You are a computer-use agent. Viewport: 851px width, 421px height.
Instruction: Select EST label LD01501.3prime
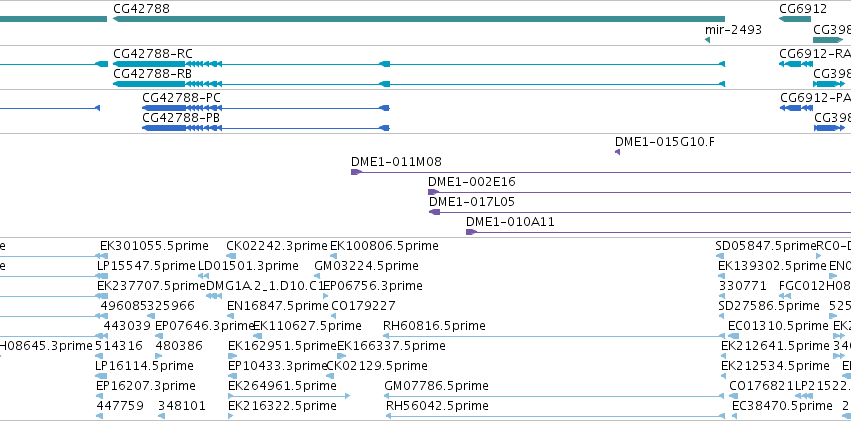(x=248, y=266)
